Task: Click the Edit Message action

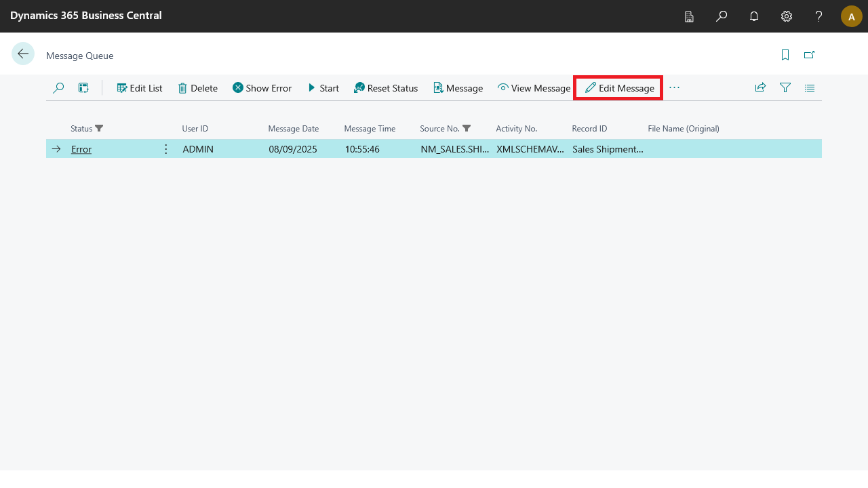Action: click(x=619, y=88)
